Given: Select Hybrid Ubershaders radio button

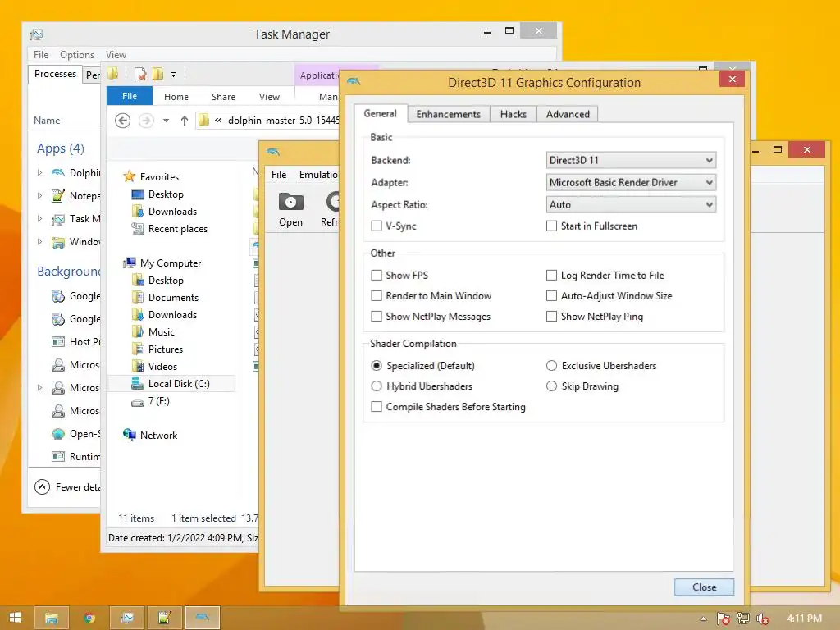Looking at the screenshot, I should [377, 386].
